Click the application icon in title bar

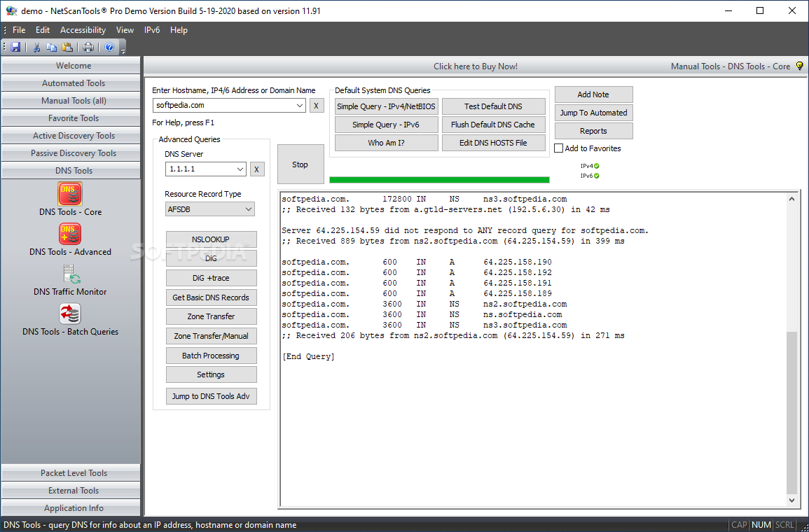click(x=11, y=10)
